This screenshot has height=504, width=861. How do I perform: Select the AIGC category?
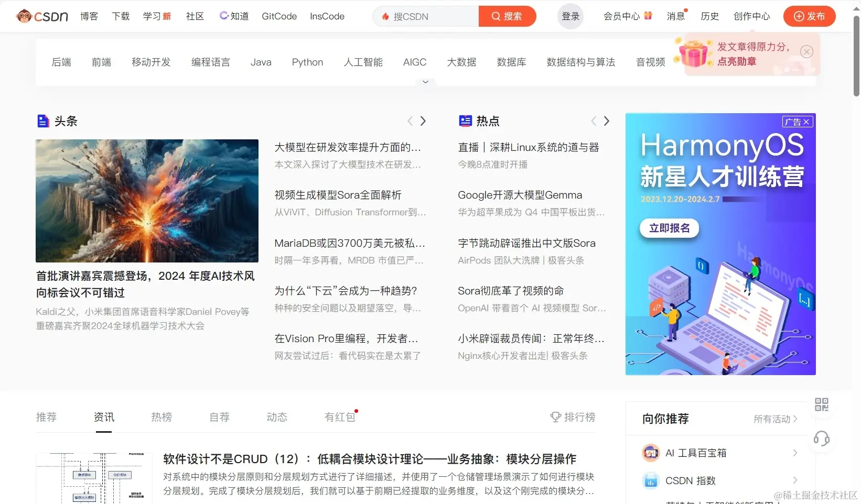pyautogui.click(x=415, y=62)
